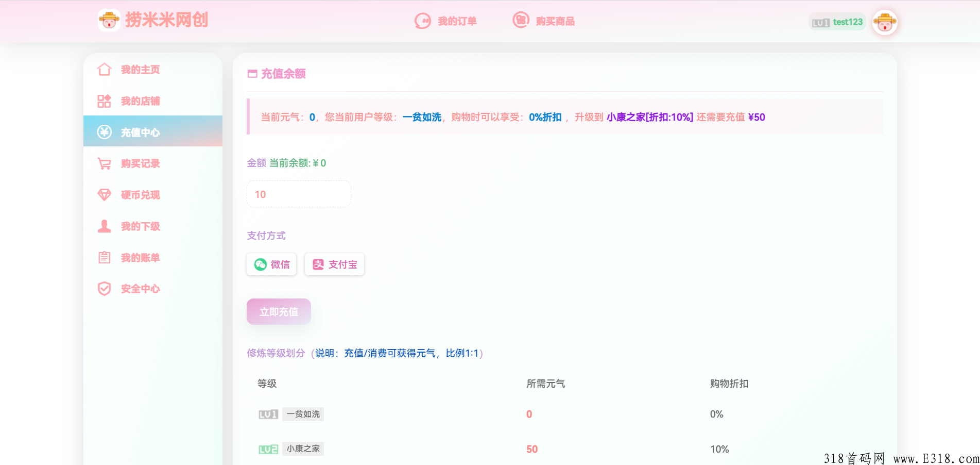Click the 小康之家 tag in level table
The image size is (980, 465).
click(303, 449)
